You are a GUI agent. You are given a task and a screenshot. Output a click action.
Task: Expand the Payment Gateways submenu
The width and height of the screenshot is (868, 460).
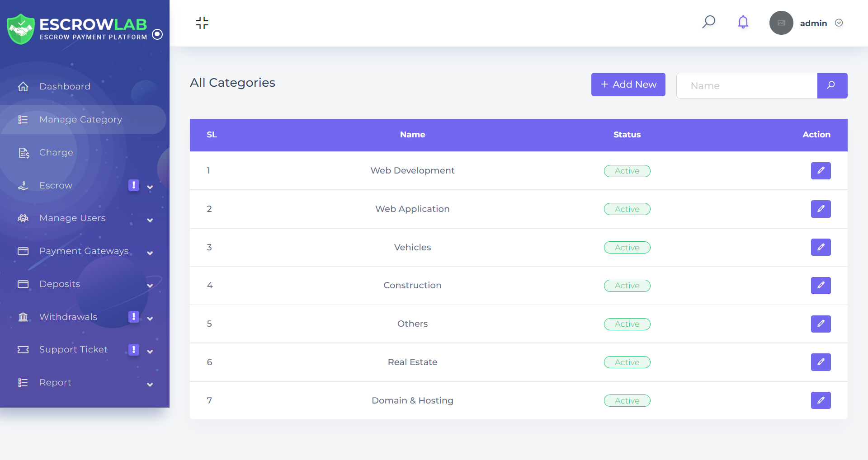pyautogui.click(x=150, y=253)
